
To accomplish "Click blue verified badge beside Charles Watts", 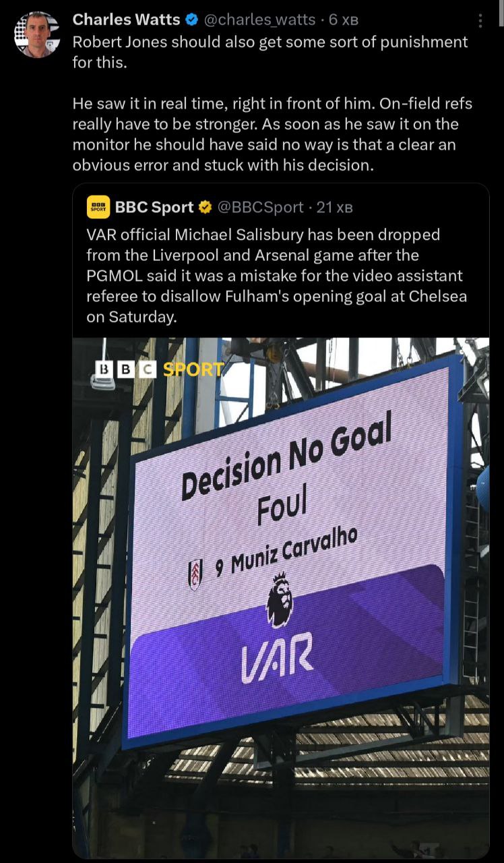I will coord(191,20).
